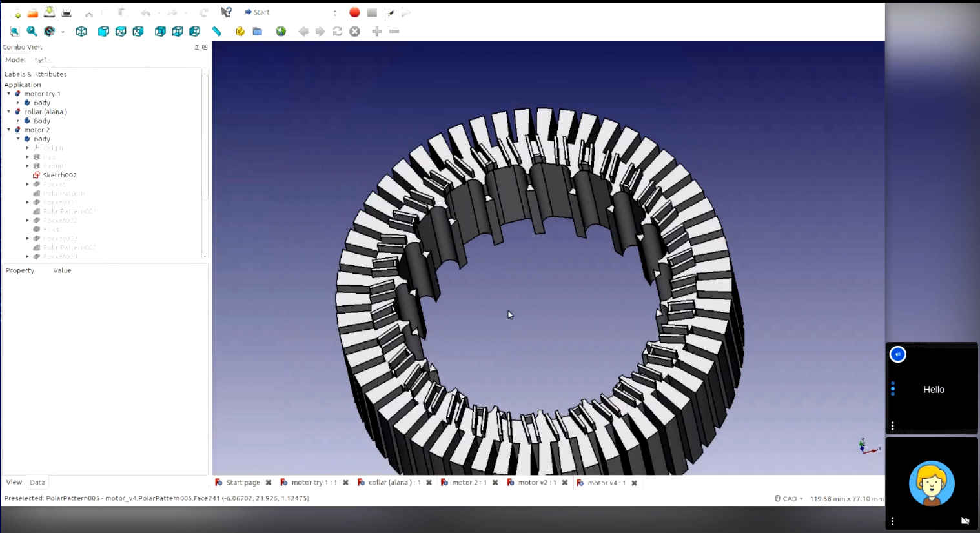This screenshot has height=533, width=980.
Task: Expand Body under motor try 1
Action: click(x=18, y=103)
